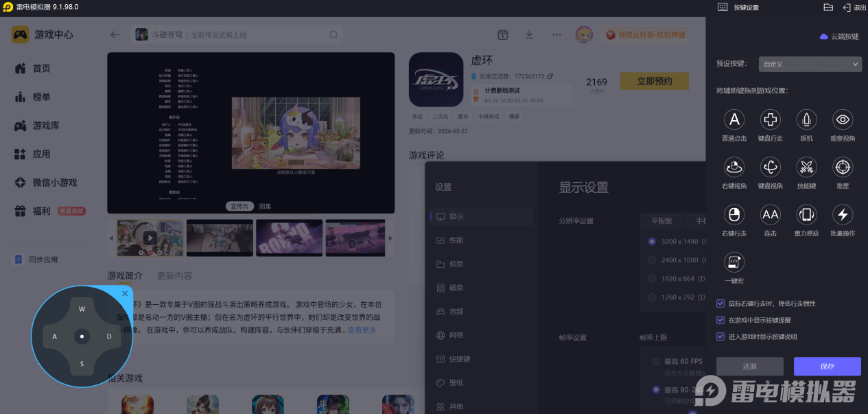
Task: Click 云端按键 cloud key mapping
Action: [839, 36]
